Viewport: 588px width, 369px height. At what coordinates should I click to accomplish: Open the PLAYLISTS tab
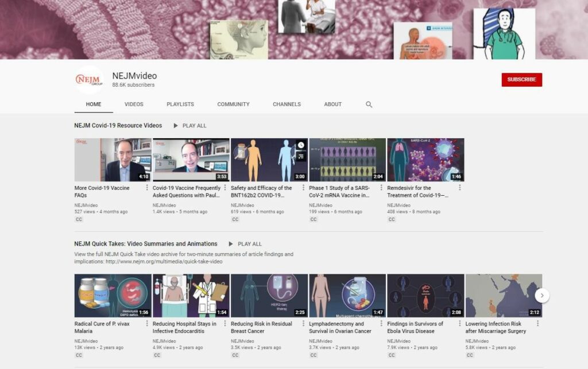click(180, 104)
